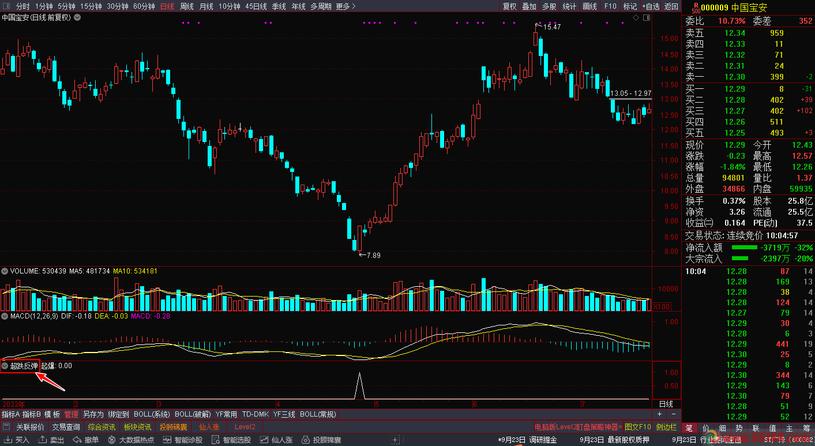Click the icon left of stock code 000009
Image resolution: width=815 pixels, height=446 pixels.
[691, 6]
